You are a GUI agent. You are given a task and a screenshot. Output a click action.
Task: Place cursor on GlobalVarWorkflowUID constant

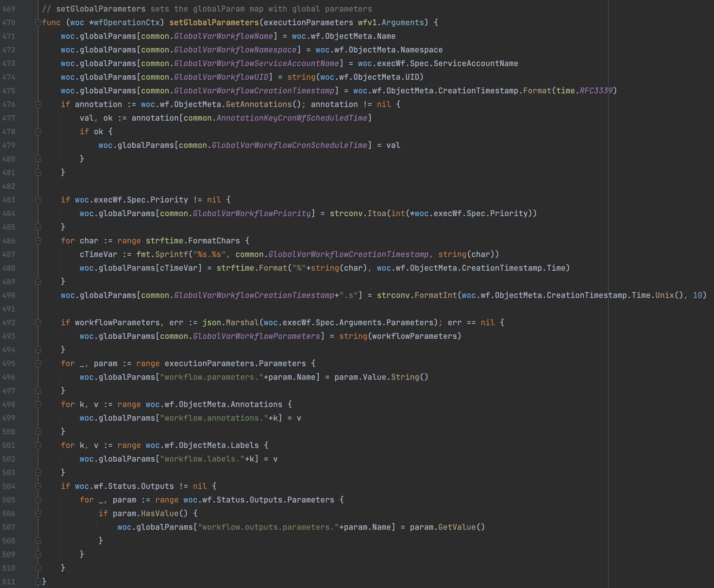[221, 77]
